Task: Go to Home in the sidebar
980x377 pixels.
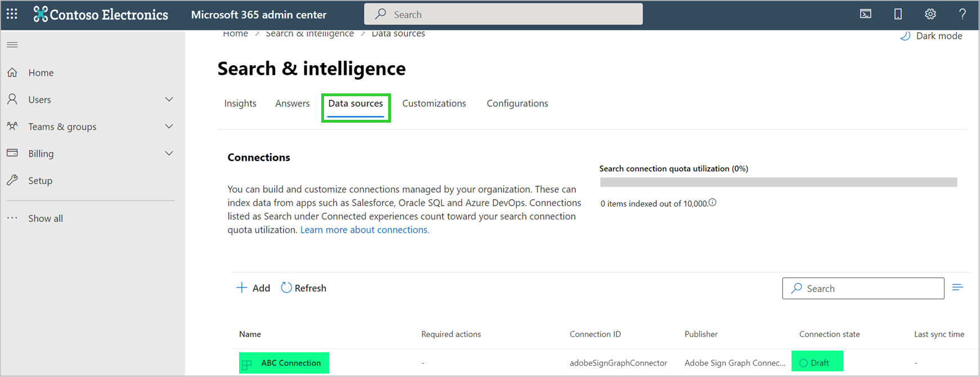Action: (41, 73)
